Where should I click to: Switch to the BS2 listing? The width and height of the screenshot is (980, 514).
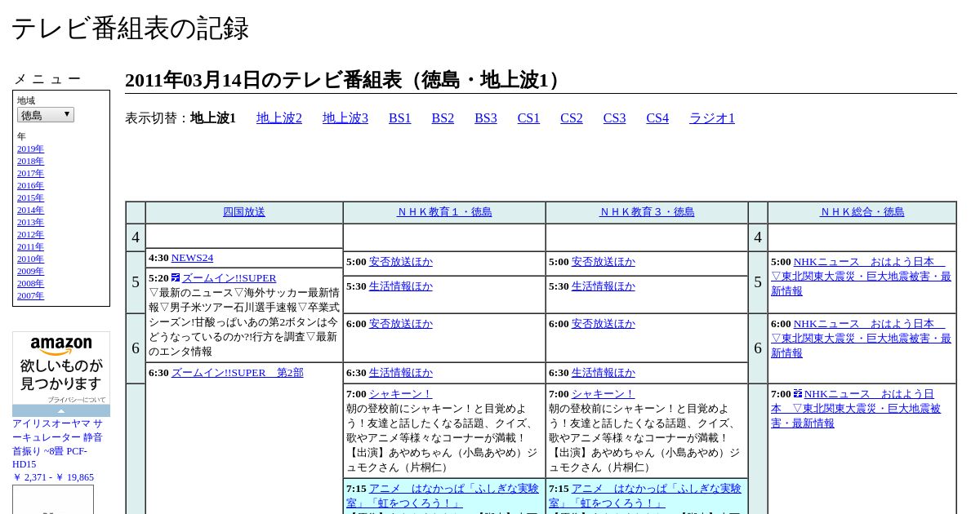pyautogui.click(x=443, y=118)
